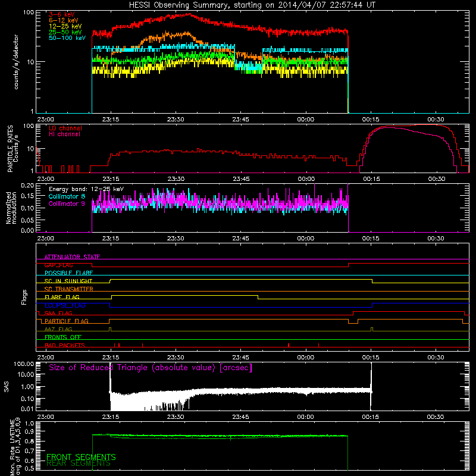This screenshot has width=476, height=476.
Task: Click the FRONTS_OFF flag label
Action: [x=63, y=337]
